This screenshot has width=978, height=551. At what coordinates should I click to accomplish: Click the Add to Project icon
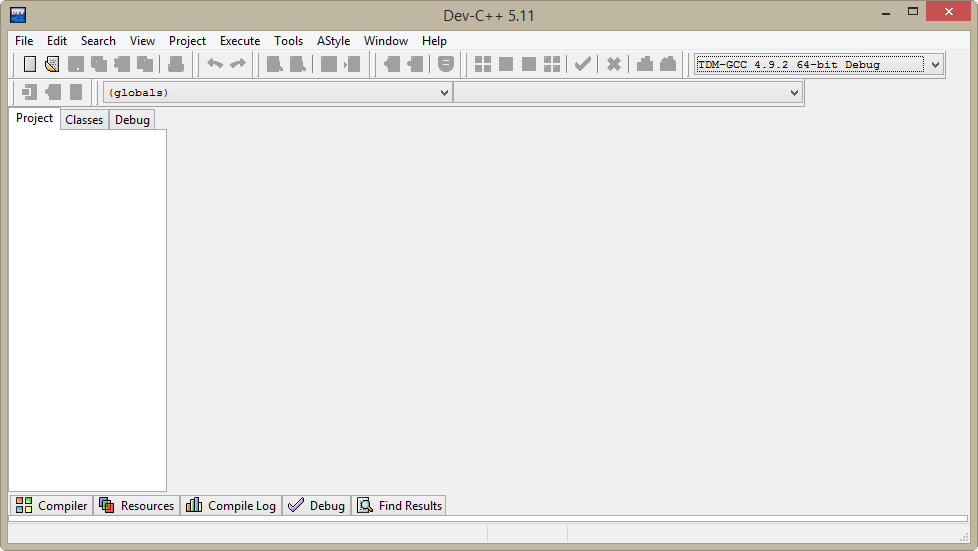(392, 64)
